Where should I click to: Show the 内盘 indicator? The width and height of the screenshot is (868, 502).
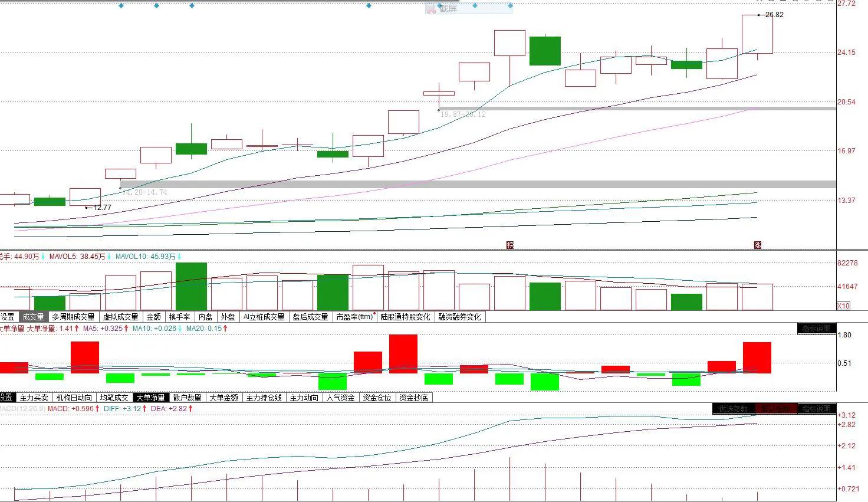[x=206, y=317]
